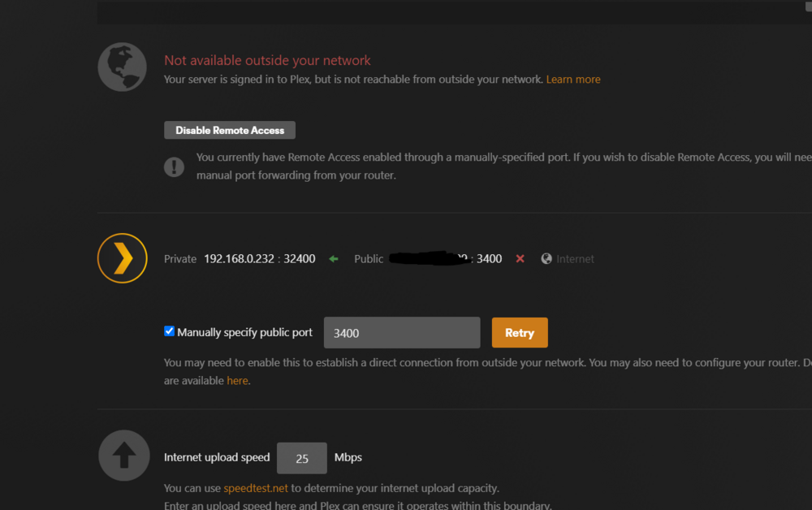Click the upload speed field showing 25
The image size is (812, 510).
(x=302, y=458)
